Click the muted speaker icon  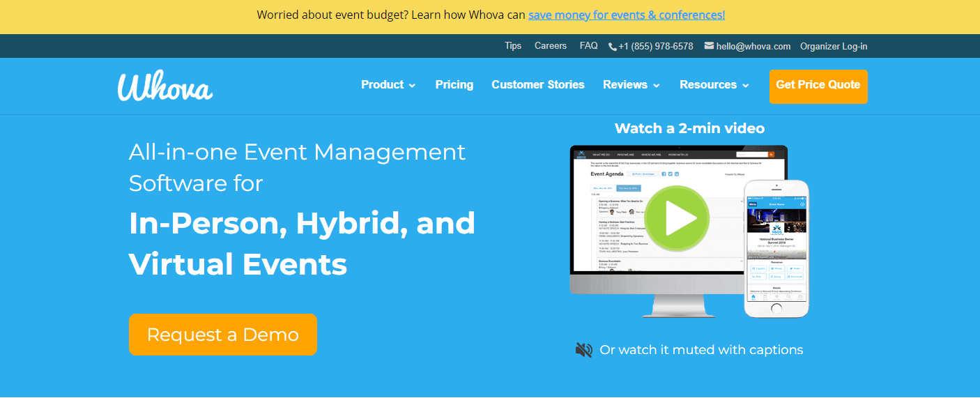point(584,350)
